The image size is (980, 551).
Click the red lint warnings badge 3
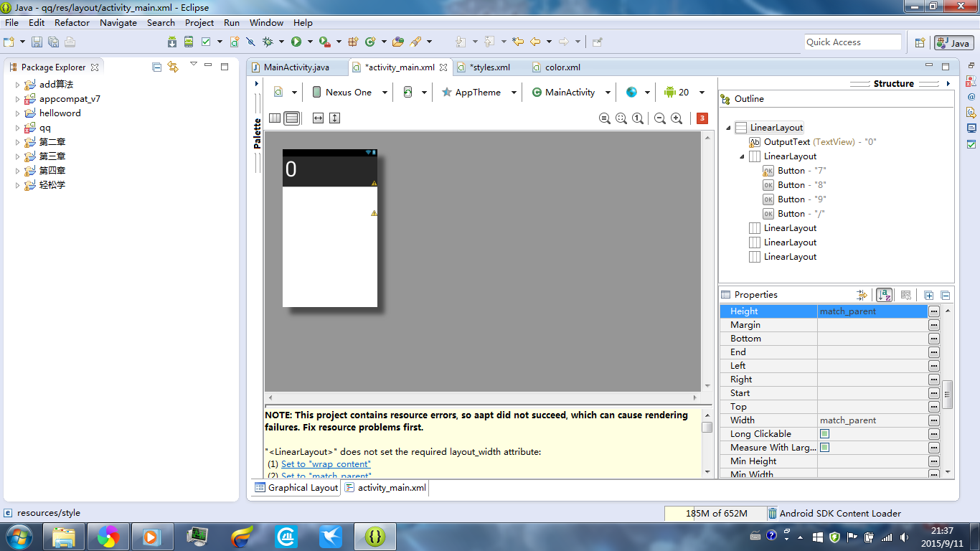(x=702, y=118)
